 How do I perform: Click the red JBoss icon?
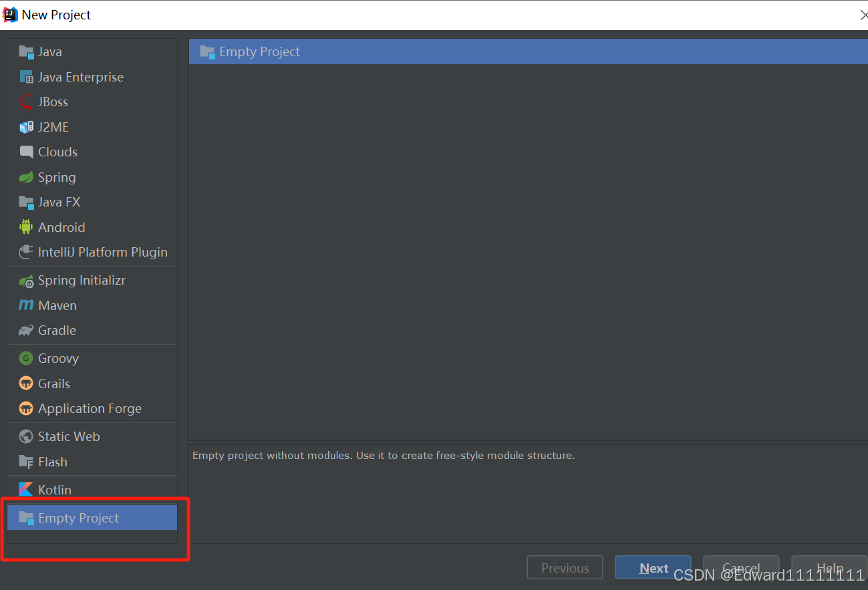pos(26,102)
